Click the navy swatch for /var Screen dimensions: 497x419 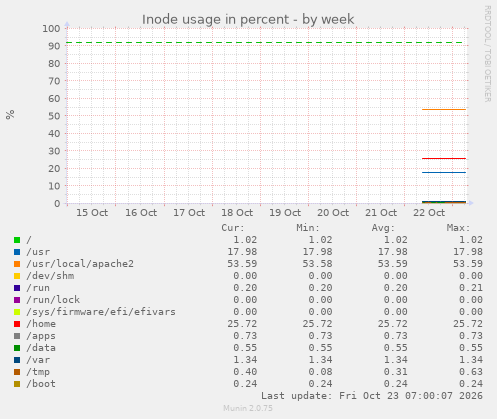coord(17,360)
